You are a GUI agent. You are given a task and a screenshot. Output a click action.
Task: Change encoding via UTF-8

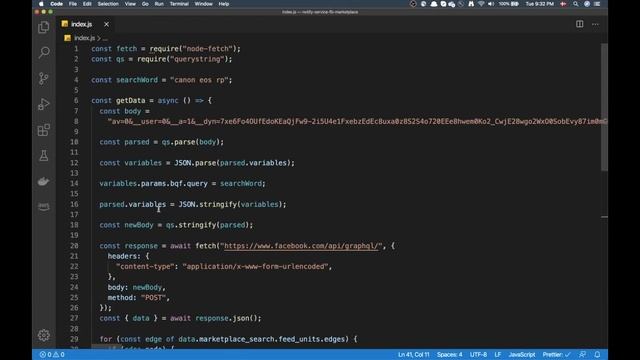[x=478, y=354]
